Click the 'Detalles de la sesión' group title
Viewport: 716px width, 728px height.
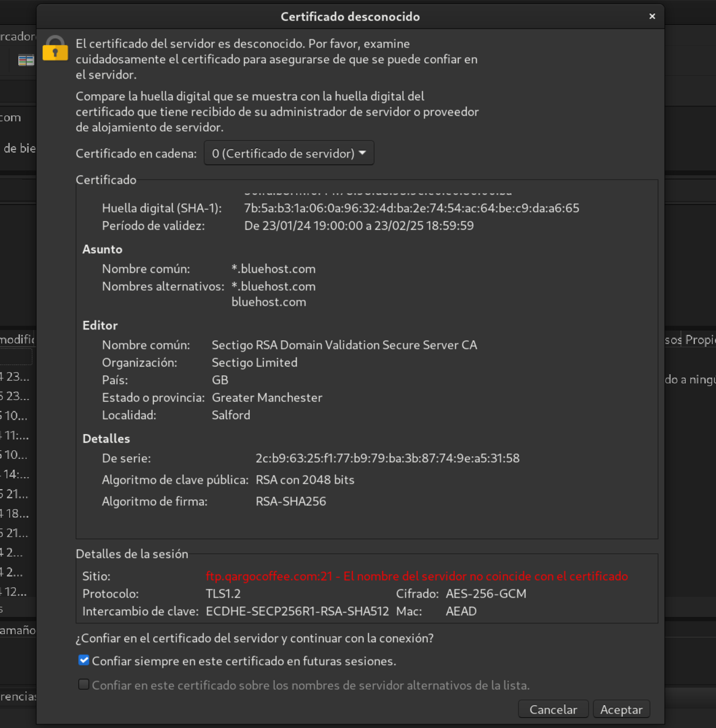pyautogui.click(x=132, y=554)
